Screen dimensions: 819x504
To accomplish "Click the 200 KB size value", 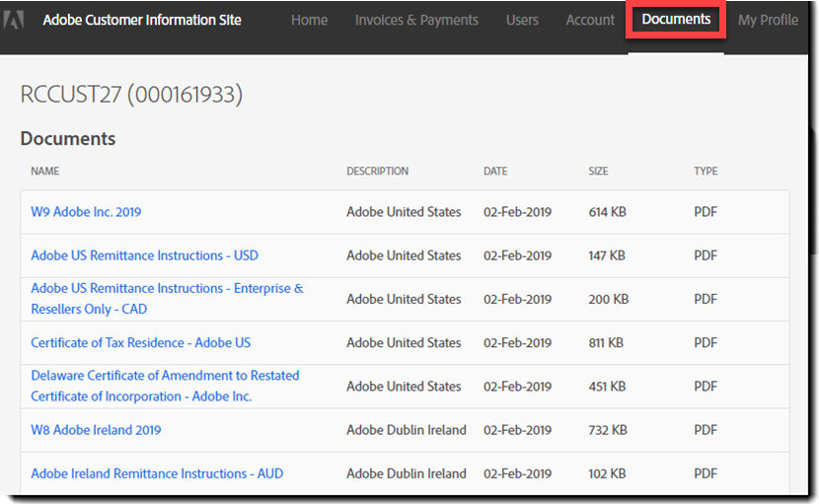I will (x=609, y=299).
